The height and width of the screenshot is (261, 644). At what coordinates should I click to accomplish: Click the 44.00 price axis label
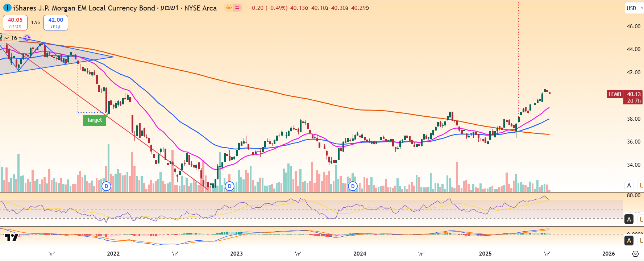tap(633, 49)
